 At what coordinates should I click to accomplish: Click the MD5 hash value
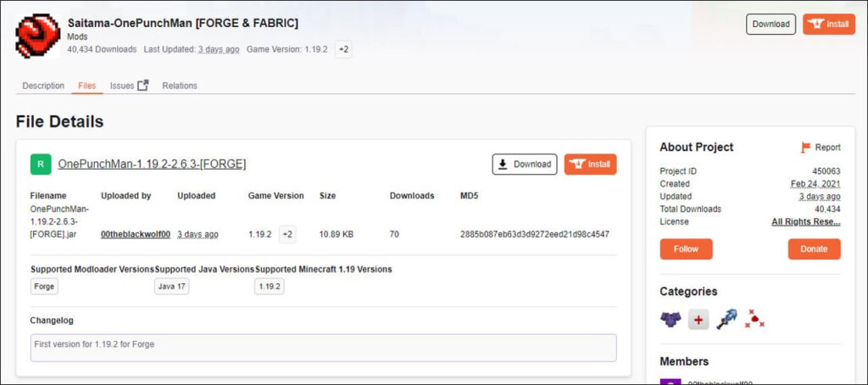tap(535, 234)
